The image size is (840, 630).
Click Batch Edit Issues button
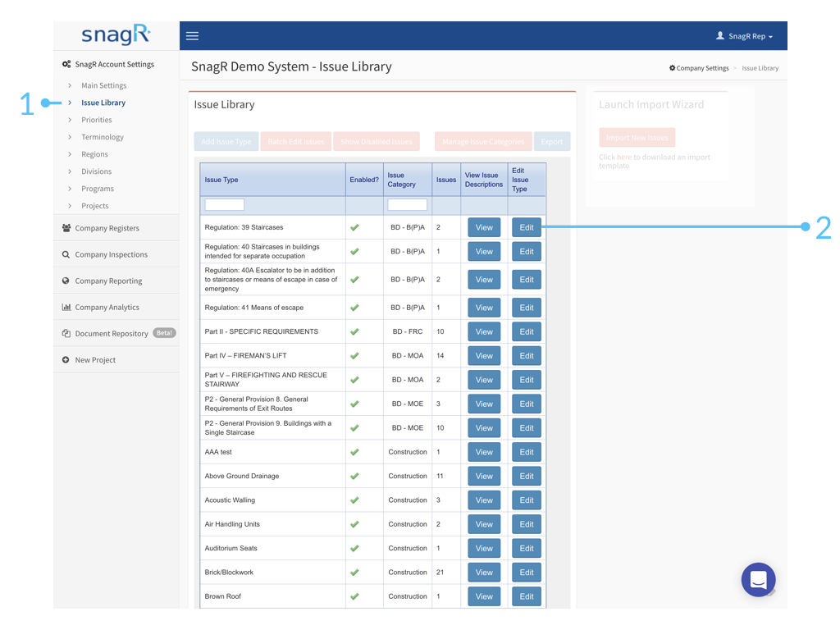295,141
